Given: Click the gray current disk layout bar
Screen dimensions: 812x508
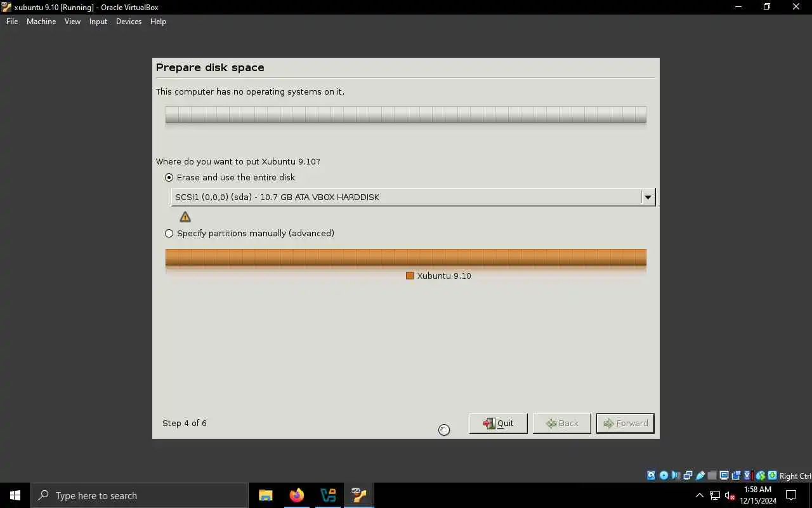Looking at the screenshot, I should 406,114.
